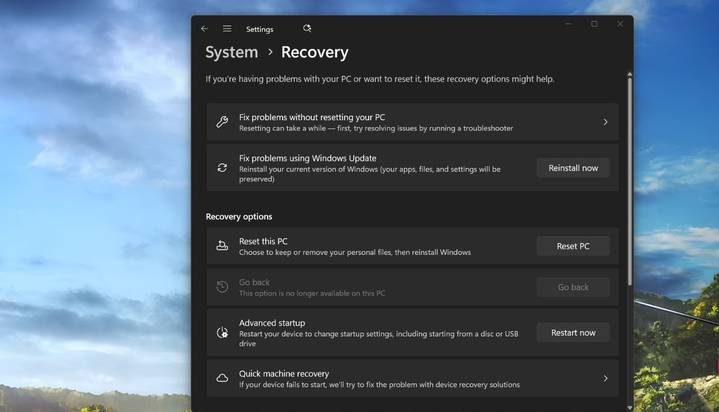Click the Reset this PC icon
Screen dimensions: 719x412
[222, 246]
